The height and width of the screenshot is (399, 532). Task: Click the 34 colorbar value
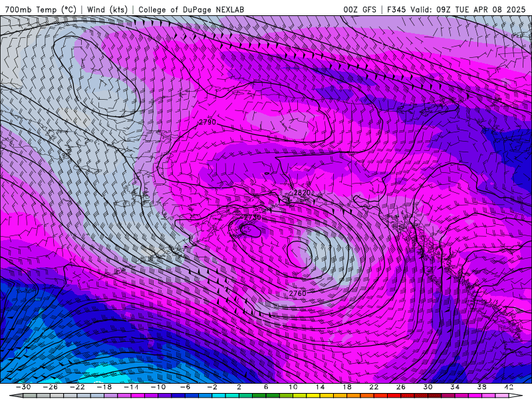[455, 387]
